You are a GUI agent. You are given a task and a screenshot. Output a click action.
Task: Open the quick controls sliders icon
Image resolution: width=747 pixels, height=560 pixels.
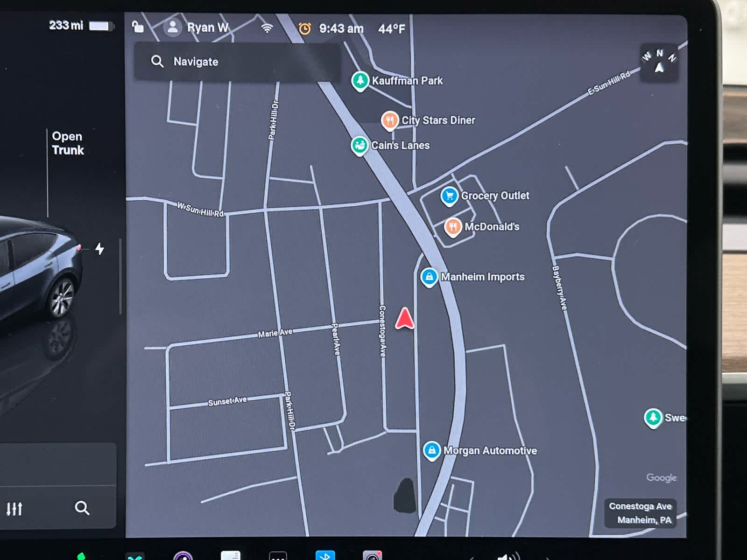point(14,508)
